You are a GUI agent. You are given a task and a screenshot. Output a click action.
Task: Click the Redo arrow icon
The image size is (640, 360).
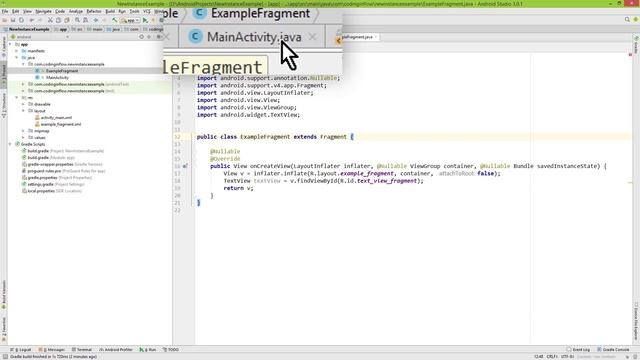tap(40, 20)
